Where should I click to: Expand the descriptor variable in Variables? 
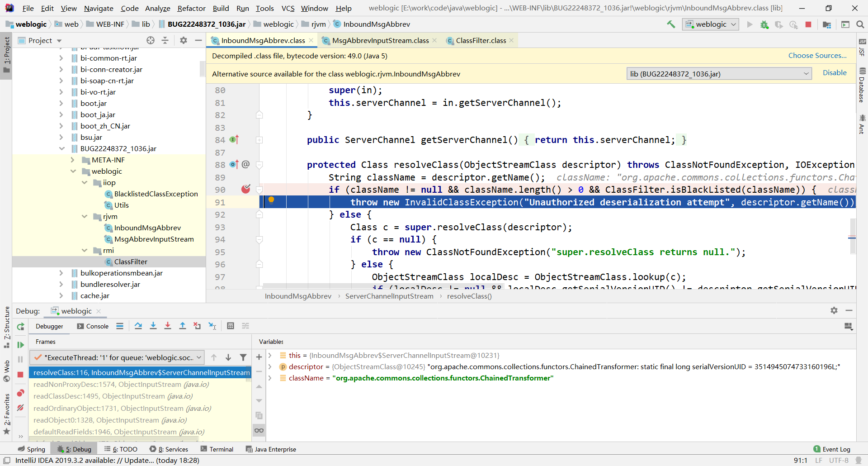point(270,367)
